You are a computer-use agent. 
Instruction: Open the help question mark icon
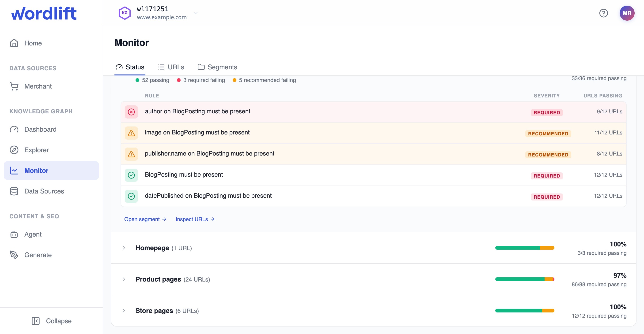click(603, 13)
